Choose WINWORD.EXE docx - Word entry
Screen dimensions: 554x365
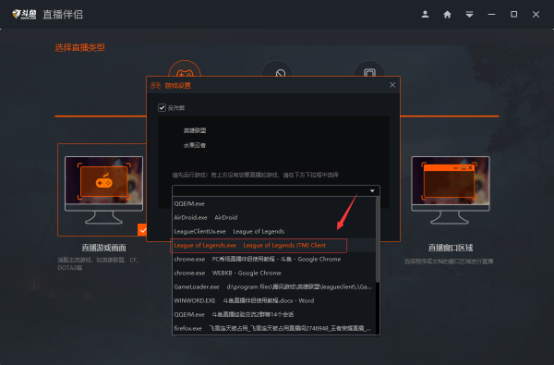click(274, 300)
